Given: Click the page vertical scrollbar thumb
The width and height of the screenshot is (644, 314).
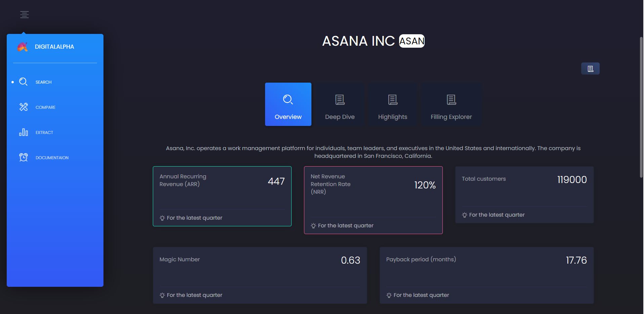Looking at the screenshot, I should (641, 107).
